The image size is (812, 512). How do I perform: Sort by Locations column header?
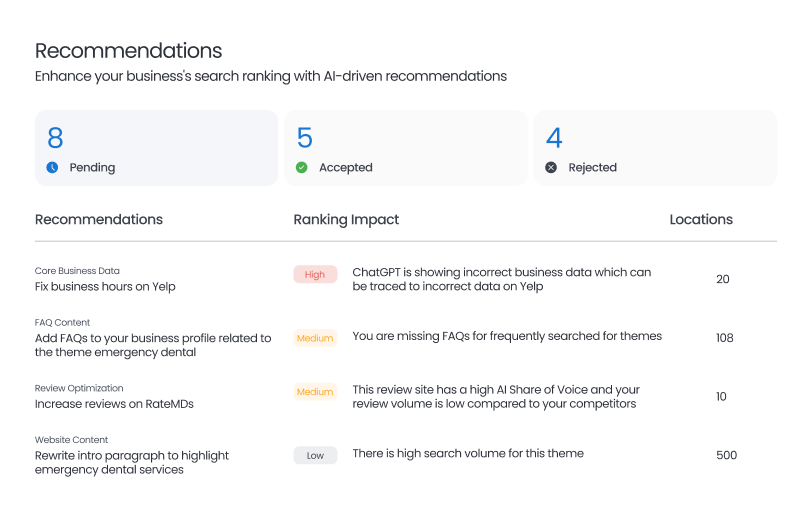coord(701,219)
